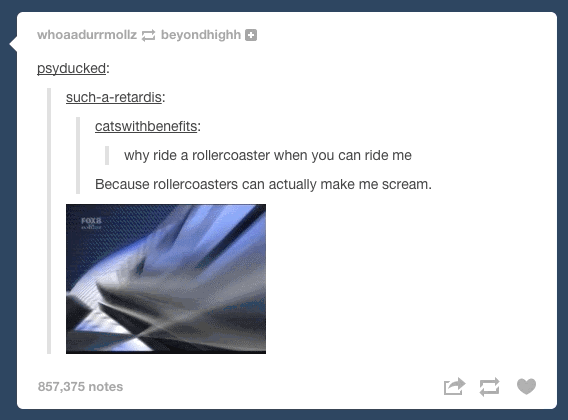Open psyducked's profile link
The image size is (568, 420).
pyautogui.click(x=71, y=68)
